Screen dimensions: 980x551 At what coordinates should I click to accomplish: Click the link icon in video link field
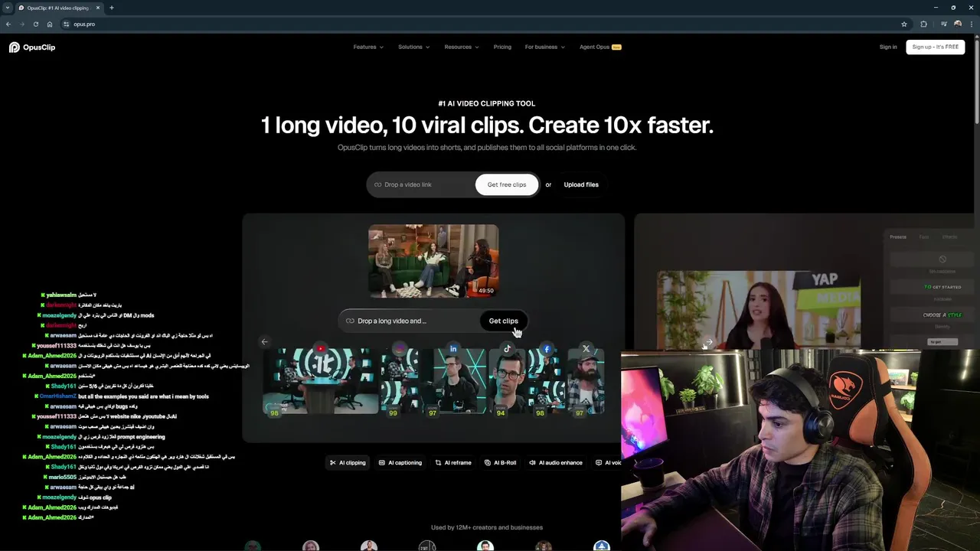[377, 184]
